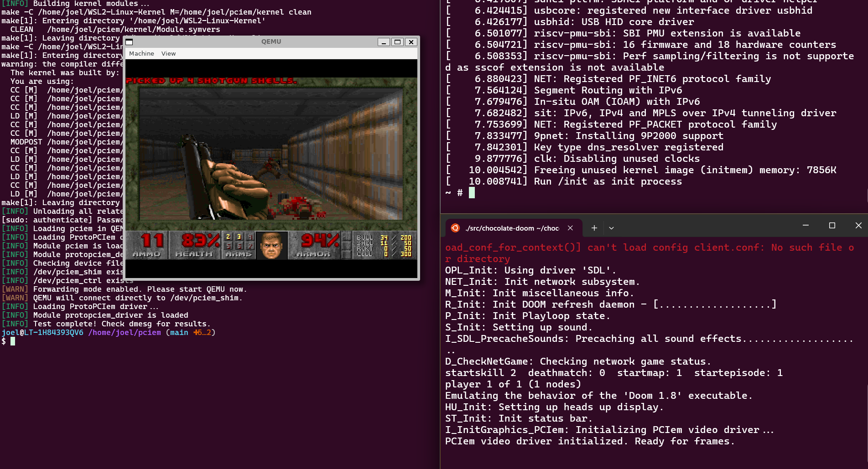Click "Freeing unused kernel image" line
Viewport: 868px width, 469px height.
pyautogui.click(x=641, y=170)
